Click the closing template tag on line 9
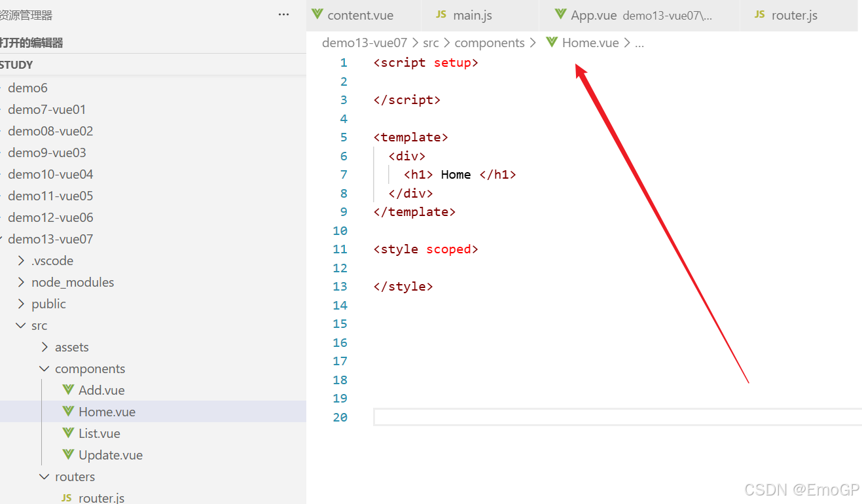Image resolution: width=862 pixels, height=504 pixels. coord(414,212)
